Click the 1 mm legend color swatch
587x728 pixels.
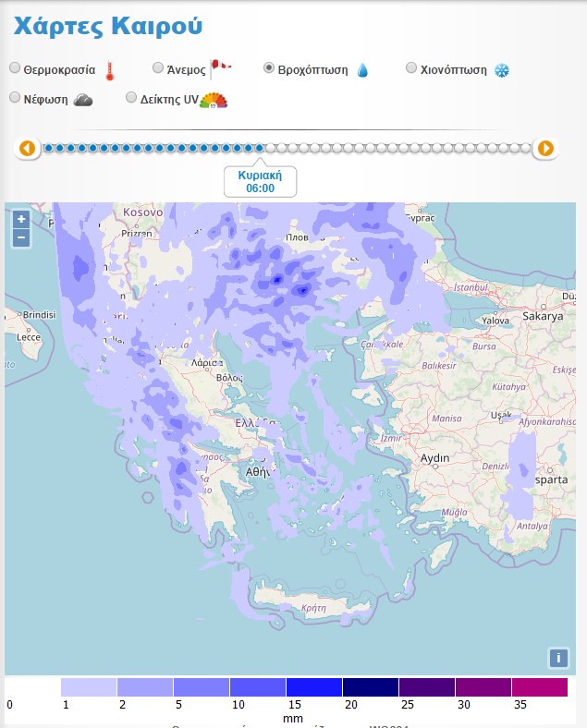point(89,687)
